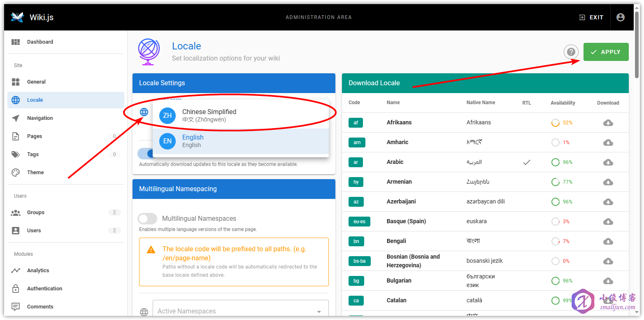The height and width of the screenshot is (320, 644).
Task: Choose English from locale dropdown
Action: click(241, 141)
